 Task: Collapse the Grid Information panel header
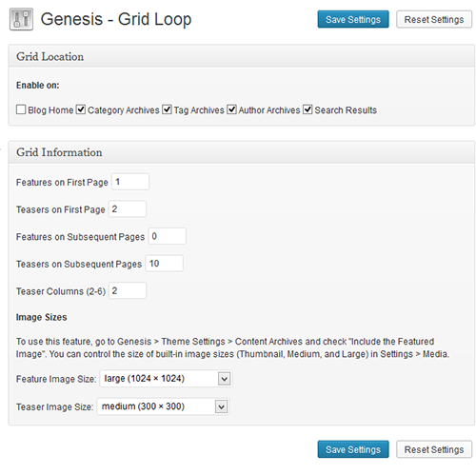click(241, 152)
